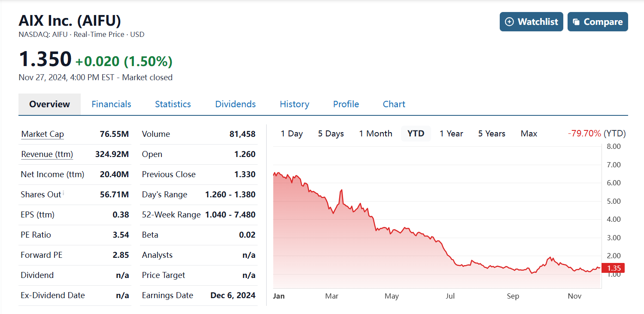This screenshot has width=644, height=314.
Task: Click the March price spike on the chart
Action: tap(341, 190)
